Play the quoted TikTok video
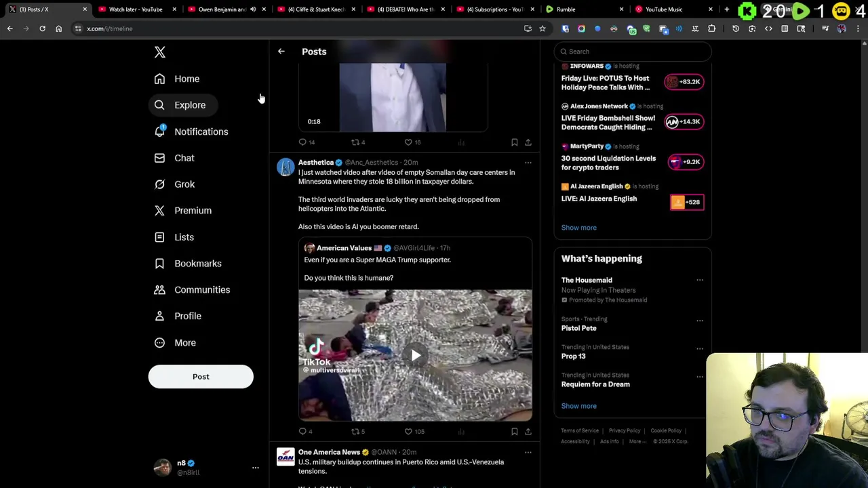The width and height of the screenshot is (868, 488). (x=416, y=356)
